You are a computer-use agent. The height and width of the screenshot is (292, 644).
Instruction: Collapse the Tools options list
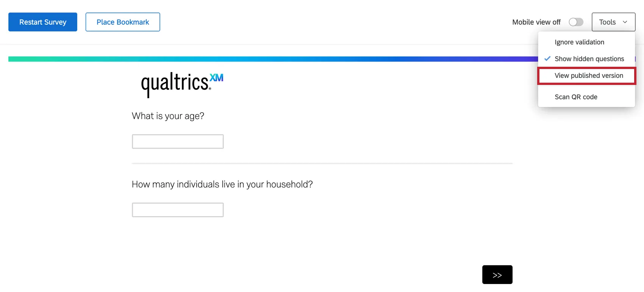coord(613,22)
